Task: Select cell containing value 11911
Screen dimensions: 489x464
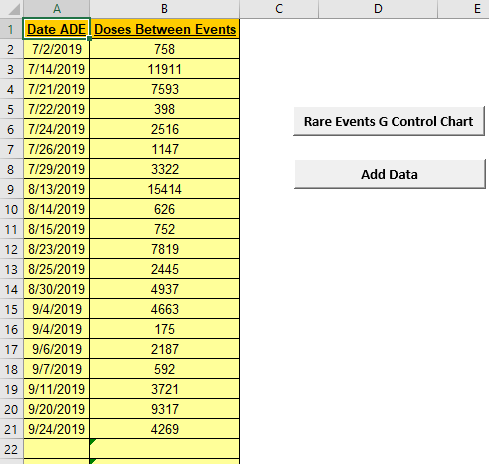Action: pyautogui.click(x=165, y=69)
